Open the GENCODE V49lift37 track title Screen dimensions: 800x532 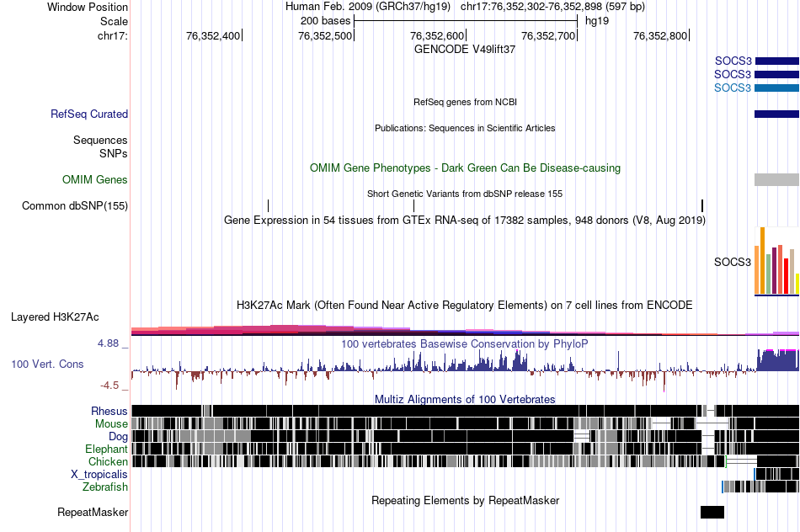click(x=465, y=50)
